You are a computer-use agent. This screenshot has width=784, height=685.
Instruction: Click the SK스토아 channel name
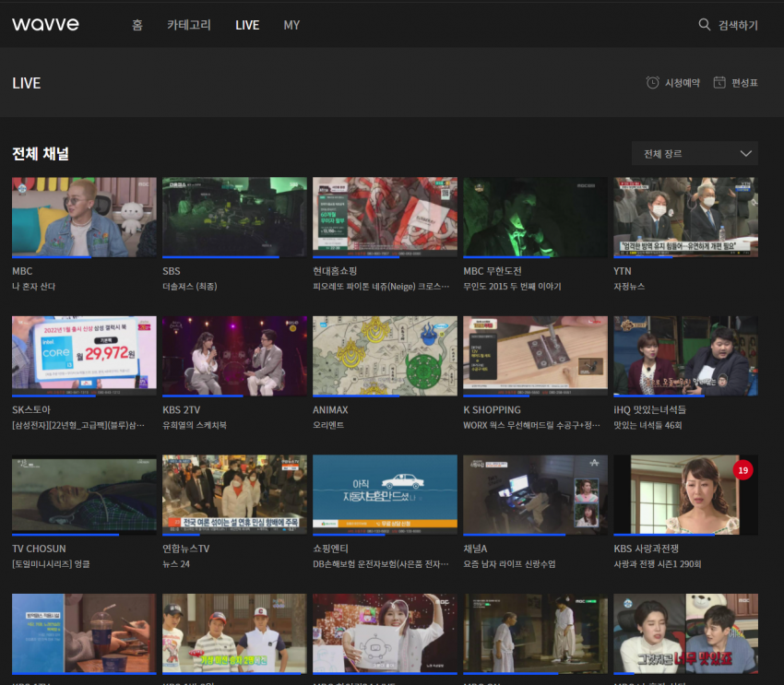pos(31,409)
